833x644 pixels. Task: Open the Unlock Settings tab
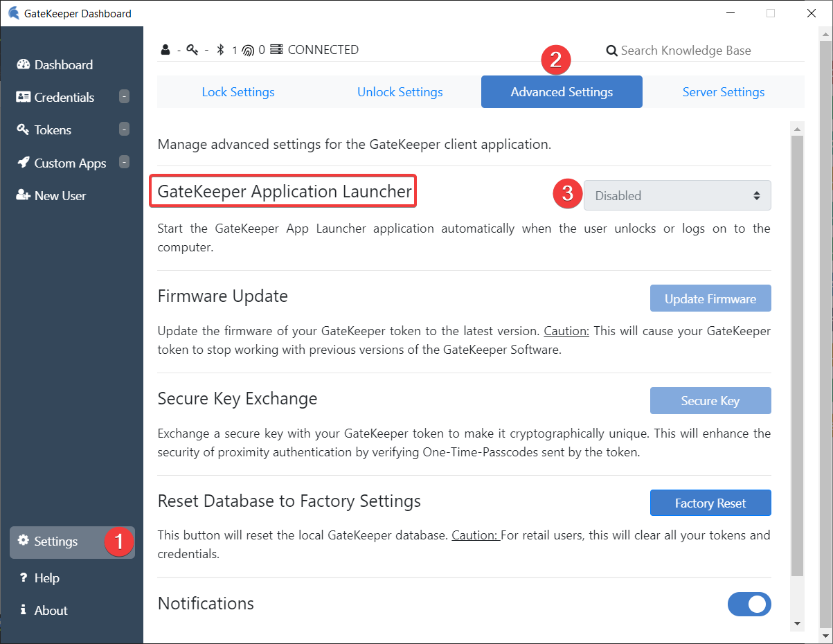click(x=400, y=92)
